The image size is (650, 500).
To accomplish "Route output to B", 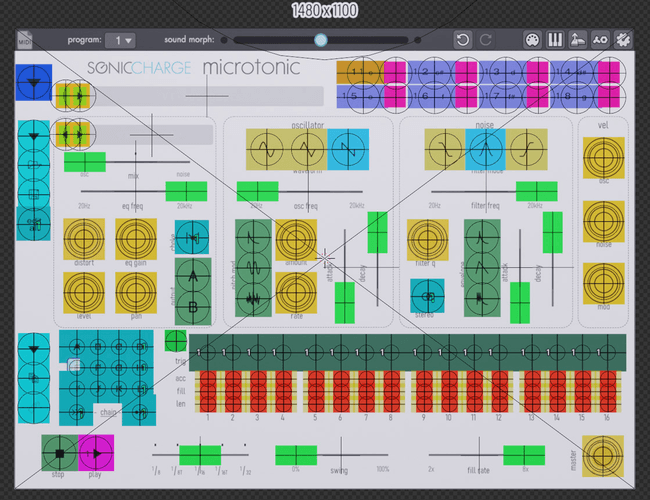I will point(193,308).
